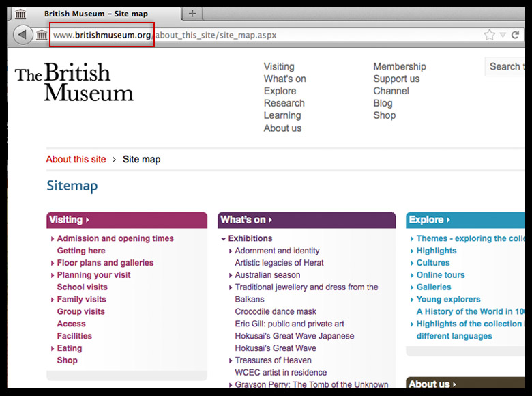Click The British Museum logo
Screen dimensions: 532x396
pos(74,83)
